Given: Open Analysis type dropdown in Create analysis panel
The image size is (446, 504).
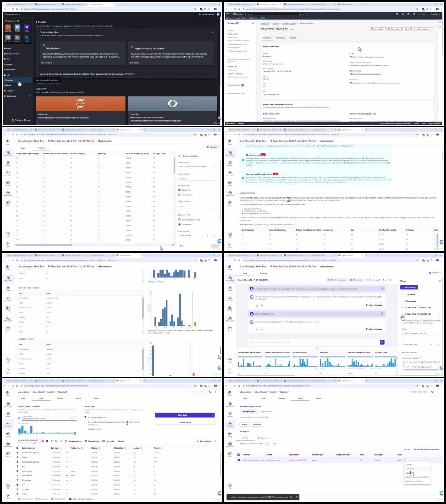Looking at the screenshot, I should click(x=197, y=167).
